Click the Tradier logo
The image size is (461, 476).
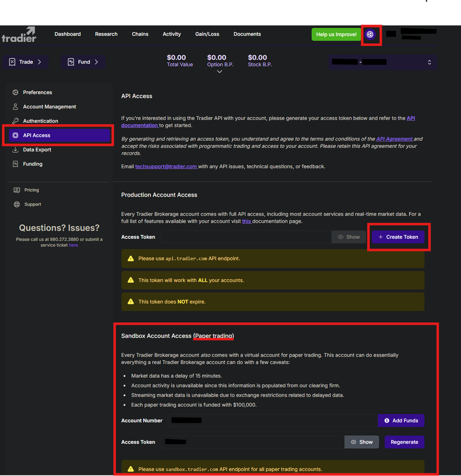click(19, 35)
